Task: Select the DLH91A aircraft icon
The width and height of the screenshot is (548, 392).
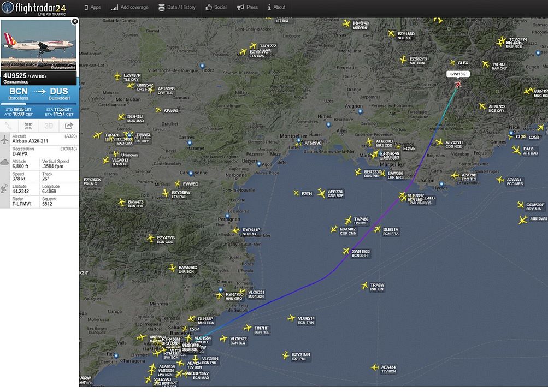Action: click(x=377, y=229)
